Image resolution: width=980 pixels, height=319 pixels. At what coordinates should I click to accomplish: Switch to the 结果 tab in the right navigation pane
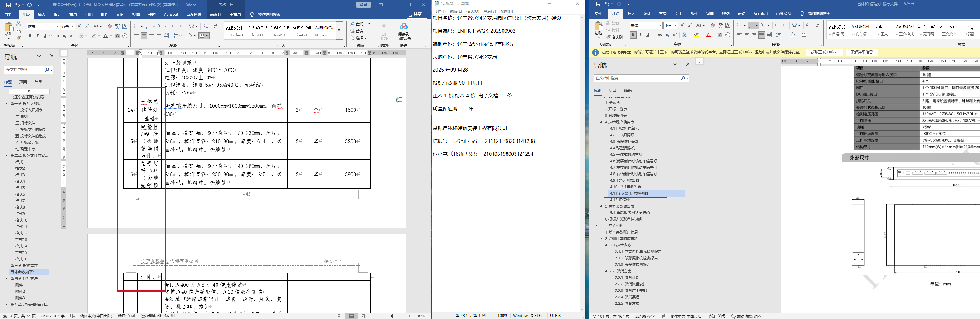click(628, 90)
